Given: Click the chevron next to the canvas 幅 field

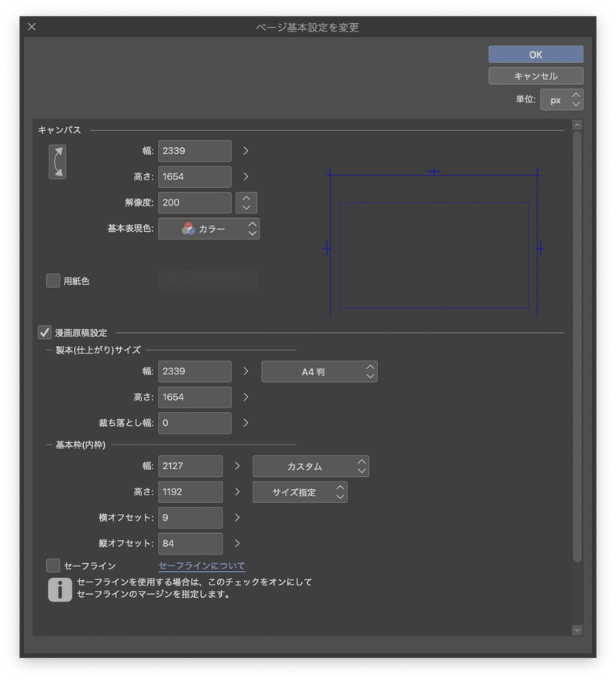Looking at the screenshot, I should [245, 151].
